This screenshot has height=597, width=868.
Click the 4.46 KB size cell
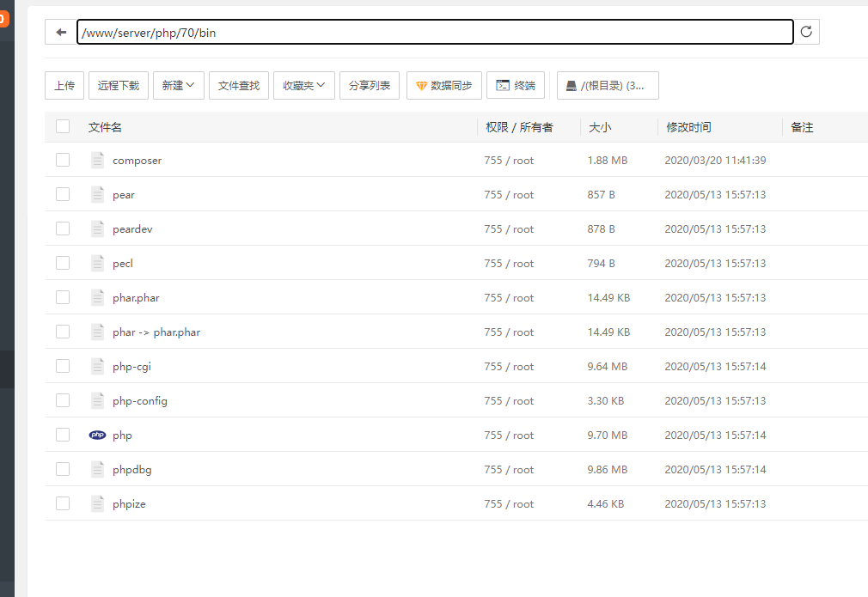tap(606, 504)
